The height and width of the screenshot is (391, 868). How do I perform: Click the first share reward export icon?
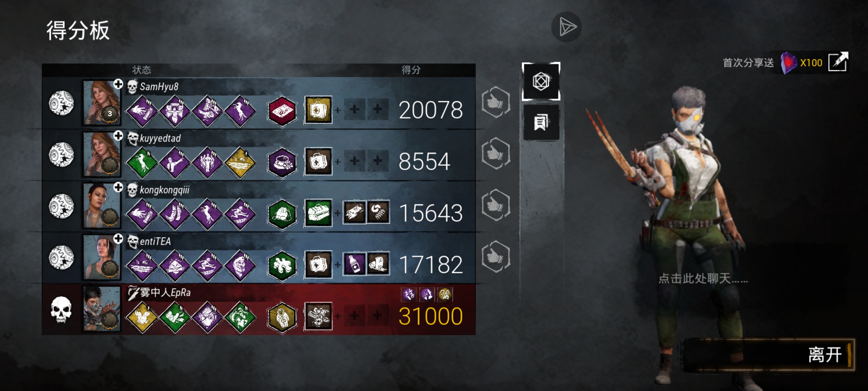point(838,62)
